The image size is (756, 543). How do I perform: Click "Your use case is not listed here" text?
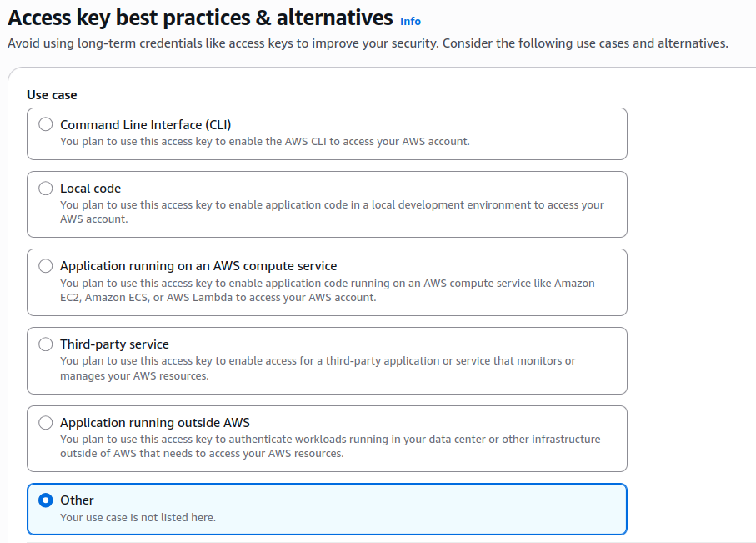(138, 518)
